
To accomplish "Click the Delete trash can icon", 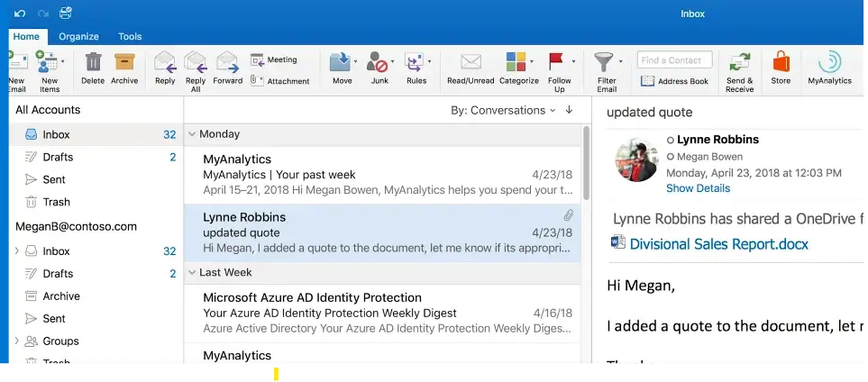I will tap(93, 63).
